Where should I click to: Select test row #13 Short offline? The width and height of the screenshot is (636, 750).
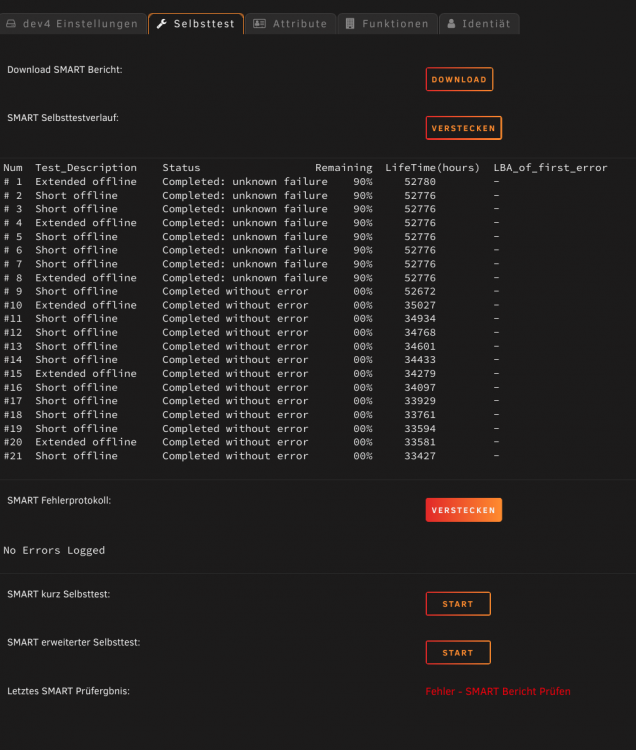click(252, 346)
